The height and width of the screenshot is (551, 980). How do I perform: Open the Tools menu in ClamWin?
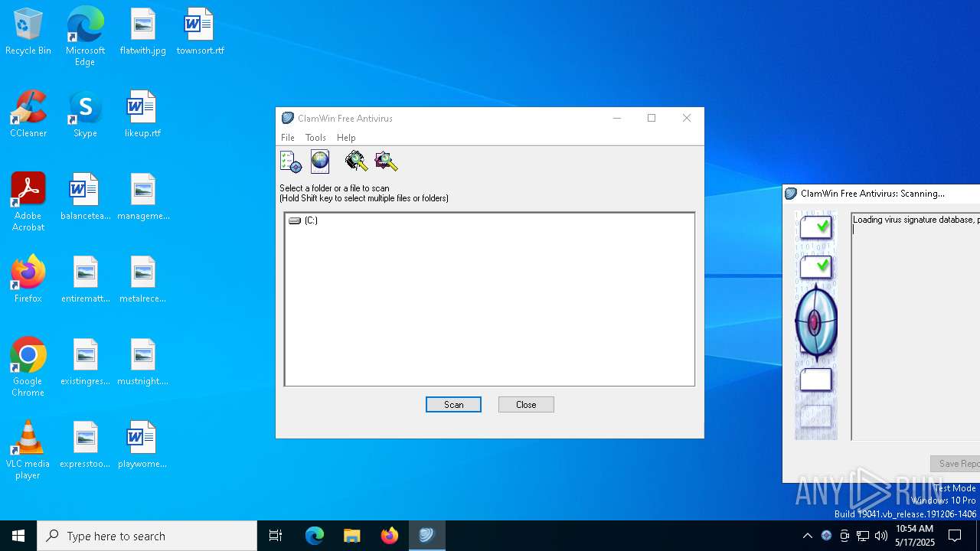tap(315, 138)
